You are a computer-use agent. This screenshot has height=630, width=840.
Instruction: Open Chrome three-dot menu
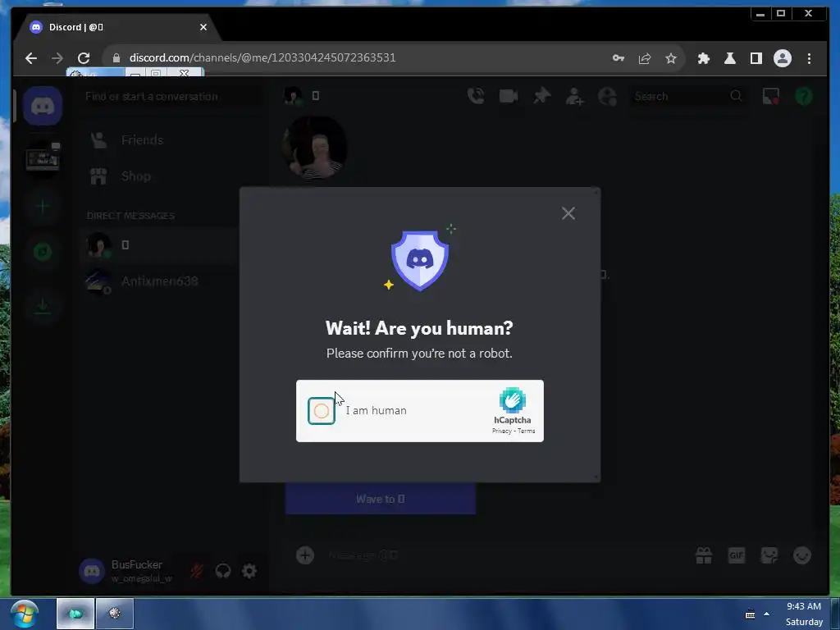point(809,58)
